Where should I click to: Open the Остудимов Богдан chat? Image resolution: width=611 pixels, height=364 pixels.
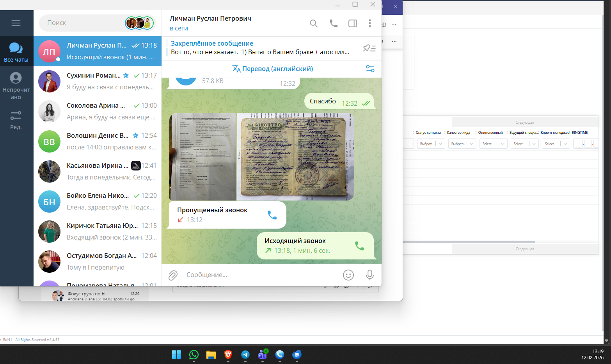point(98,261)
